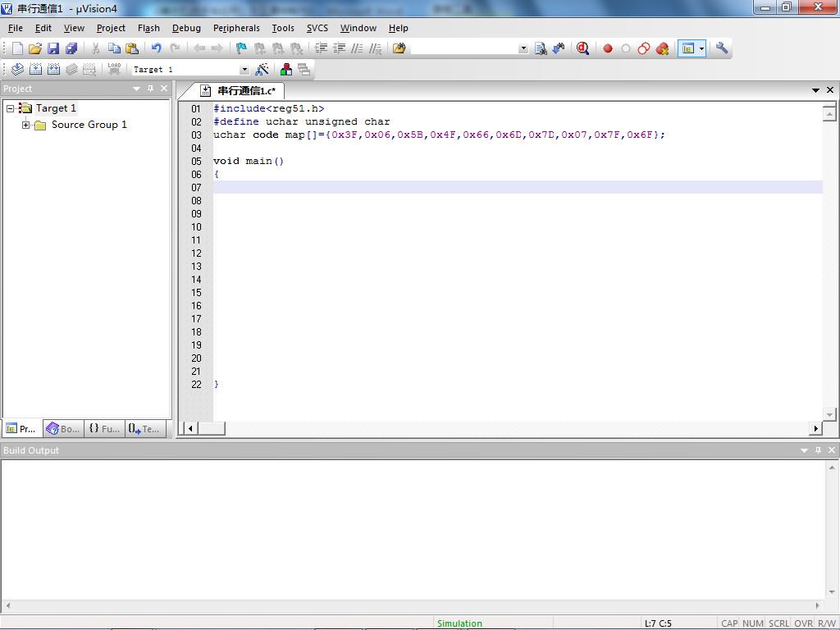Toggle the enable/disable breakpoint icon
840x630 pixels.
[x=626, y=48]
